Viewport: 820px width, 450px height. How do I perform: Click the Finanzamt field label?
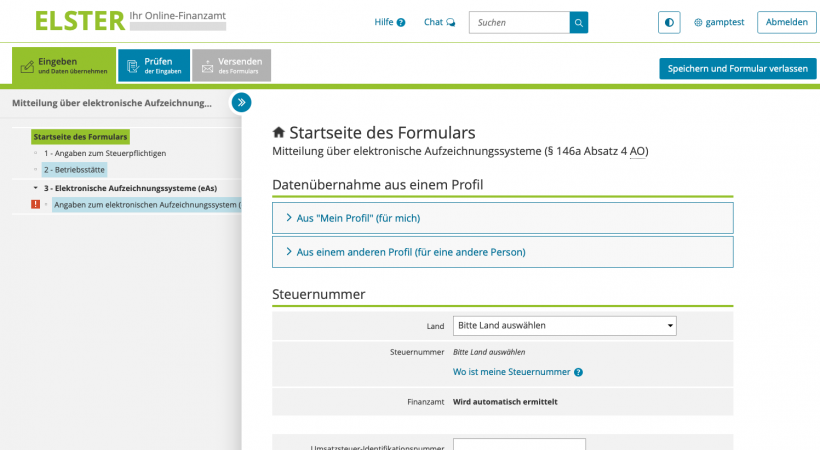point(426,402)
